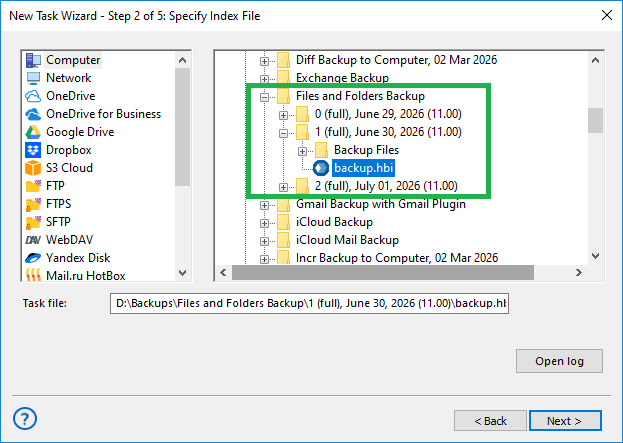623x443 pixels.
Task: Select the 'Yandex Disk' list entry text
Action: 78,258
